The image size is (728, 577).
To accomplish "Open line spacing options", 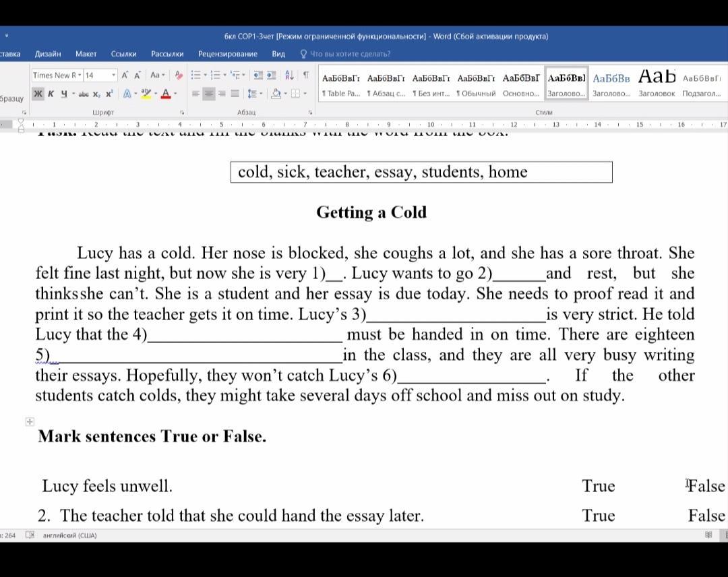I will [252, 94].
